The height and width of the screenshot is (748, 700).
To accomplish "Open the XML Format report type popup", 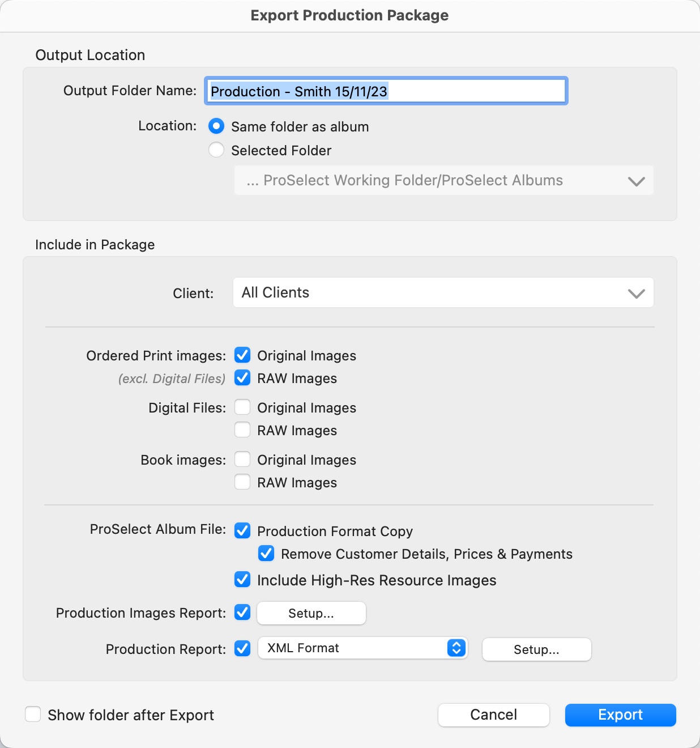I will [362, 648].
